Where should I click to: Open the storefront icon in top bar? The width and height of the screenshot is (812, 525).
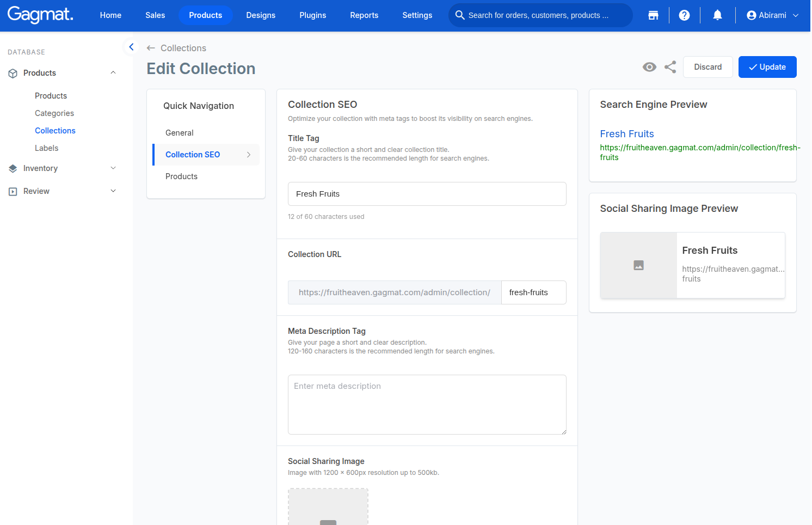click(653, 15)
